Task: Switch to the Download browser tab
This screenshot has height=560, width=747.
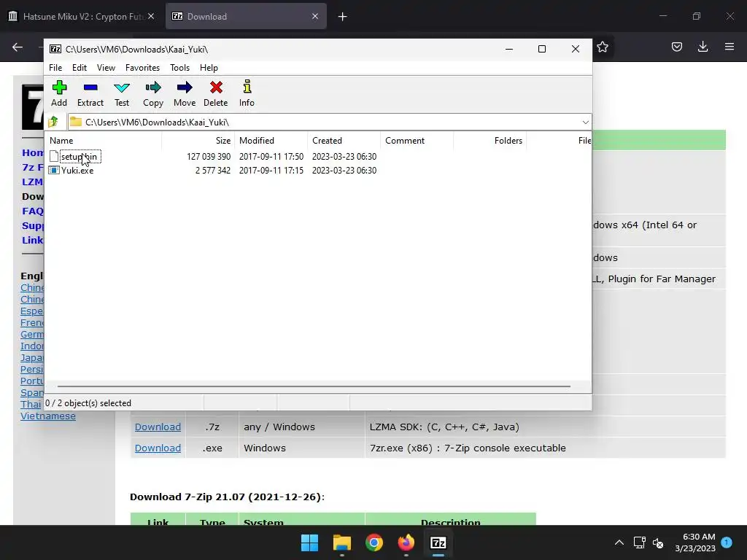Action: pos(246,17)
